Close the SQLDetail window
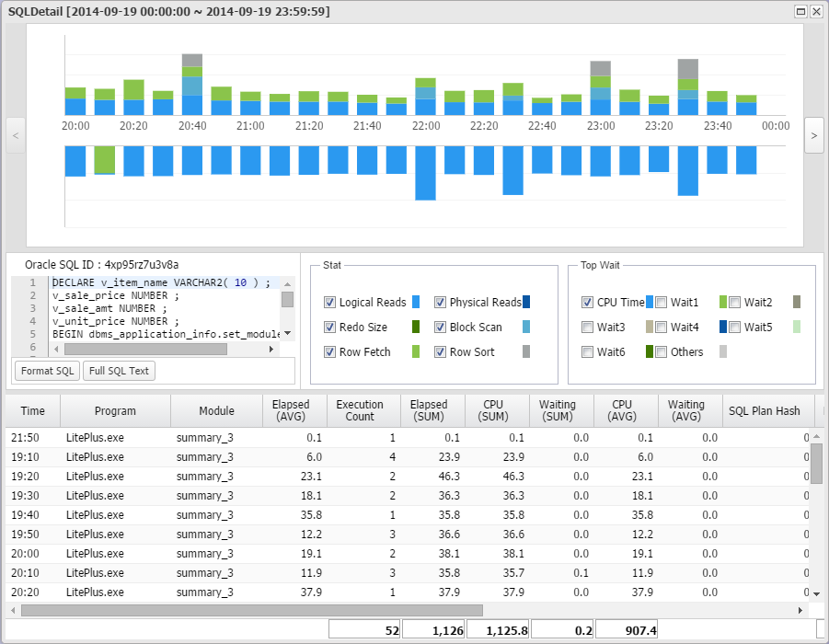The width and height of the screenshot is (829, 644). [x=816, y=11]
